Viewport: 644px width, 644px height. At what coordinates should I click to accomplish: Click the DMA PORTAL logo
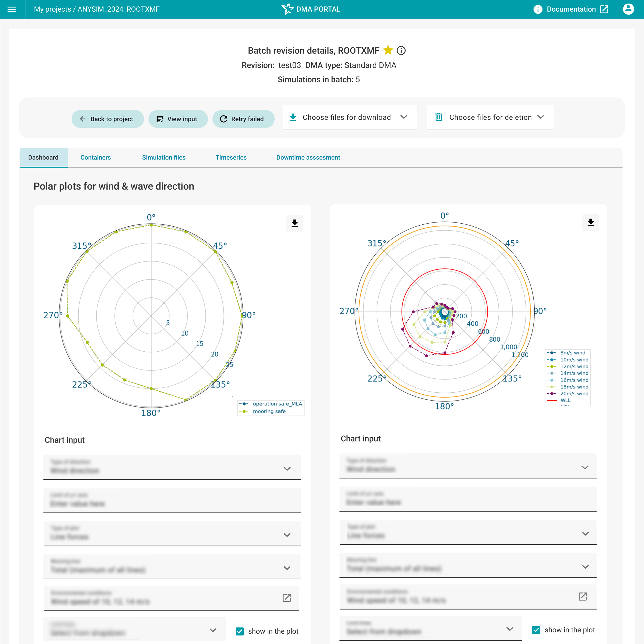[311, 9]
